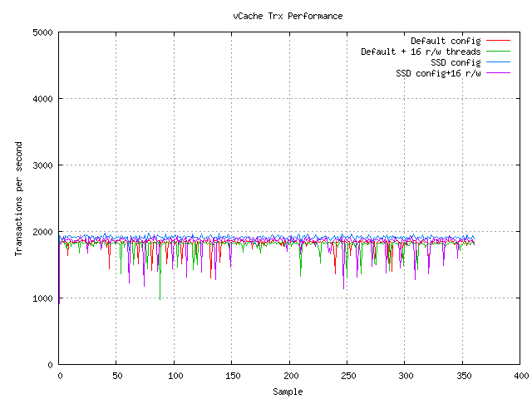This screenshot has height=399, width=532.
Task: Click the 5000 y-axis tick label
Action: pyautogui.click(x=43, y=32)
